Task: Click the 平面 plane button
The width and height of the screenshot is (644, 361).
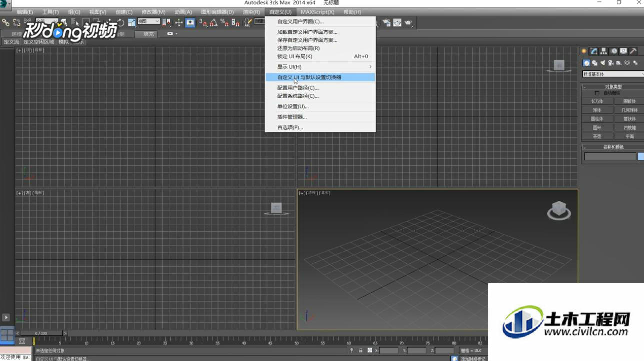Action: [x=629, y=136]
